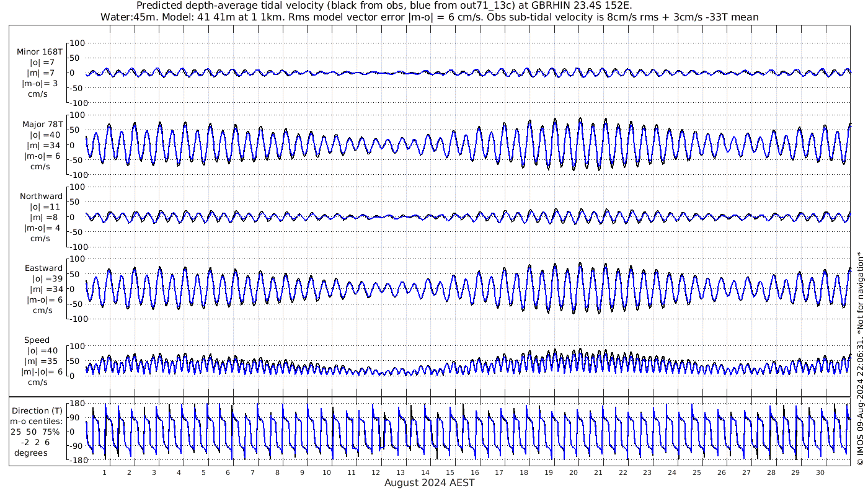Click '|m|-|o|= 6' under the Speed label
868x496 pixels.
(x=41, y=371)
